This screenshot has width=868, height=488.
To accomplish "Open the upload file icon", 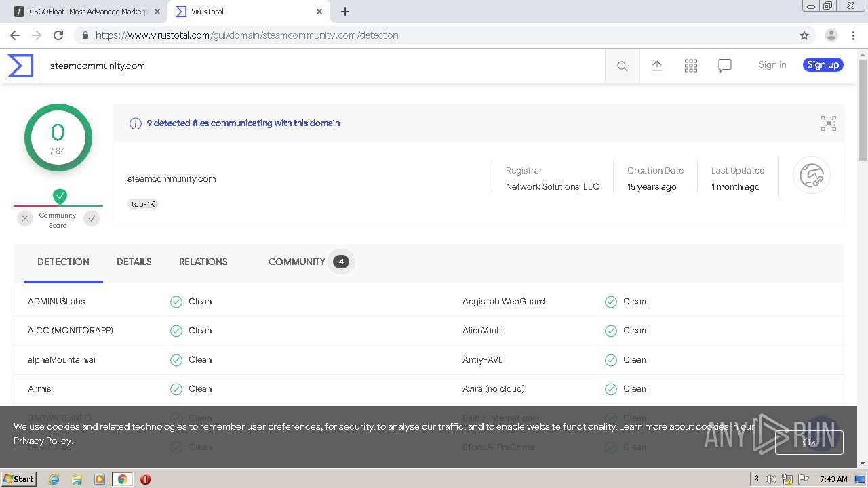I will (x=657, y=65).
